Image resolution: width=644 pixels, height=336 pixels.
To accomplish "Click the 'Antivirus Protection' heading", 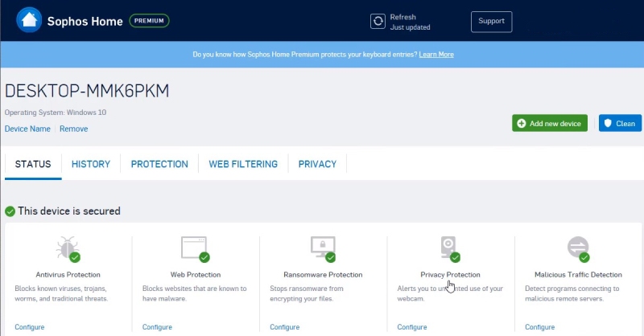I will tap(68, 274).
